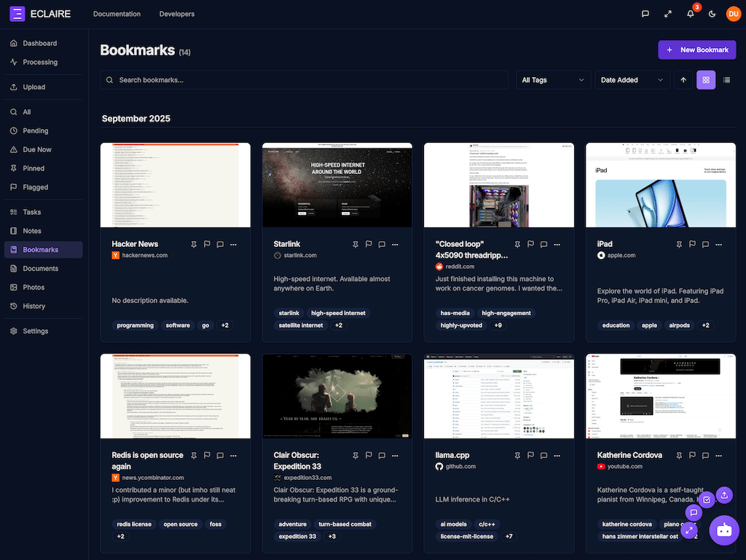Toggle sort direction arrow
Image resolution: width=746 pixels, height=560 pixels.
pos(683,80)
